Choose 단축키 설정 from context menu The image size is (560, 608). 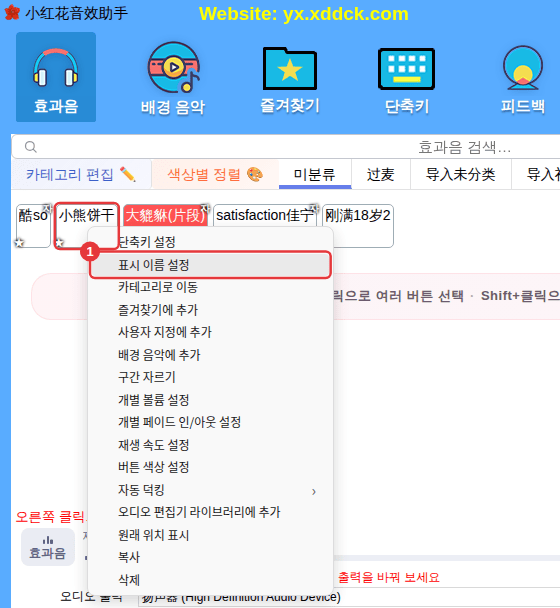[210, 242]
